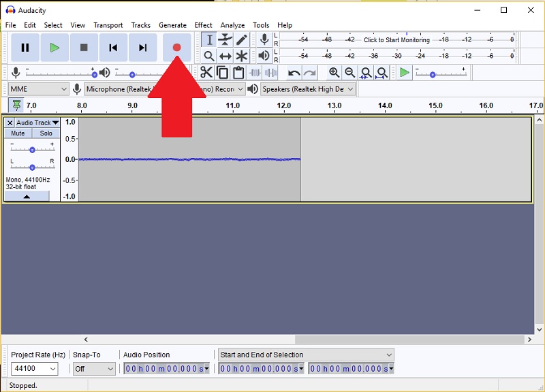Image resolution: width=545 pixels, height=392 pixels.
Task: Open the Snap-To Off dropdown
Action: pyautogui.click(x=94, y=369)
